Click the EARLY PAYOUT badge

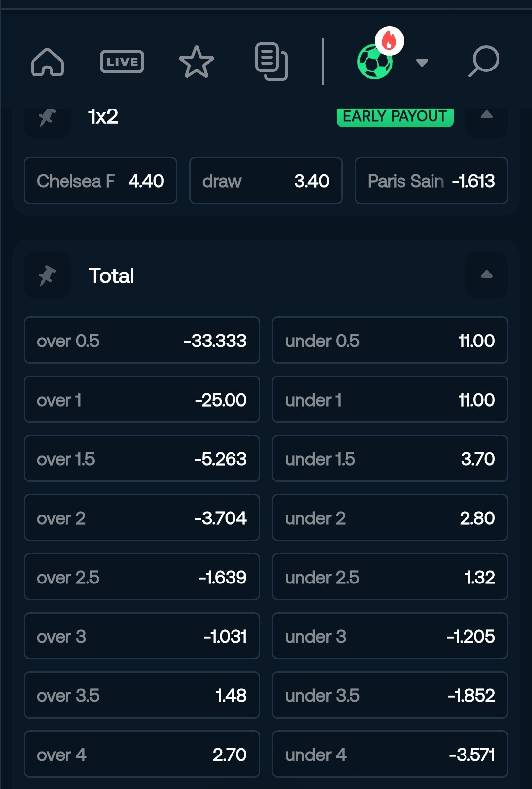395,117
